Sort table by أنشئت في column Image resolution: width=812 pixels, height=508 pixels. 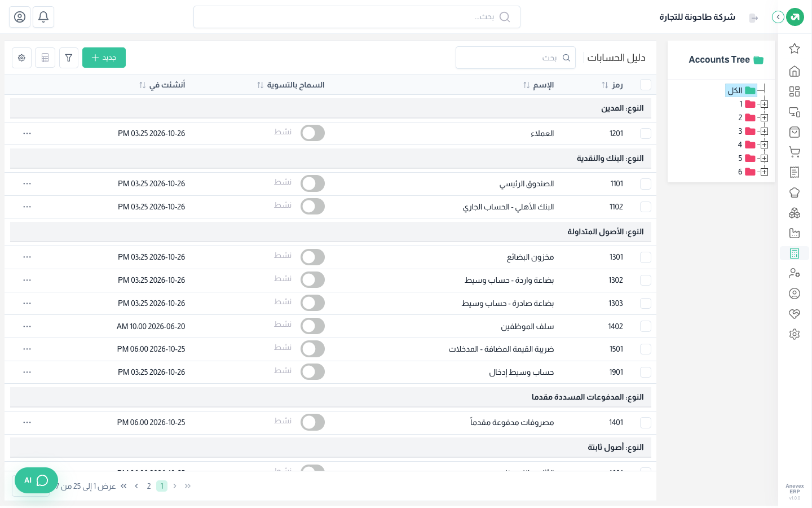pyautogui.click(x=162, y=85)
